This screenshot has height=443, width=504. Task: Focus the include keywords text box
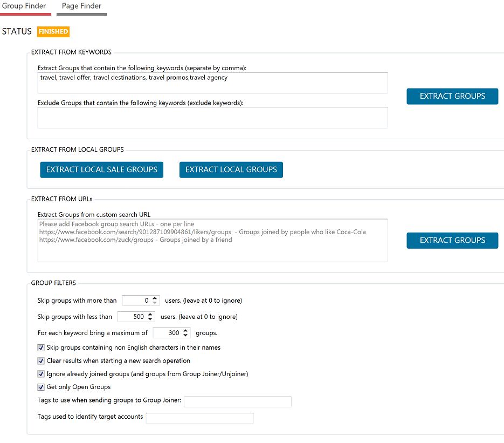212,83
